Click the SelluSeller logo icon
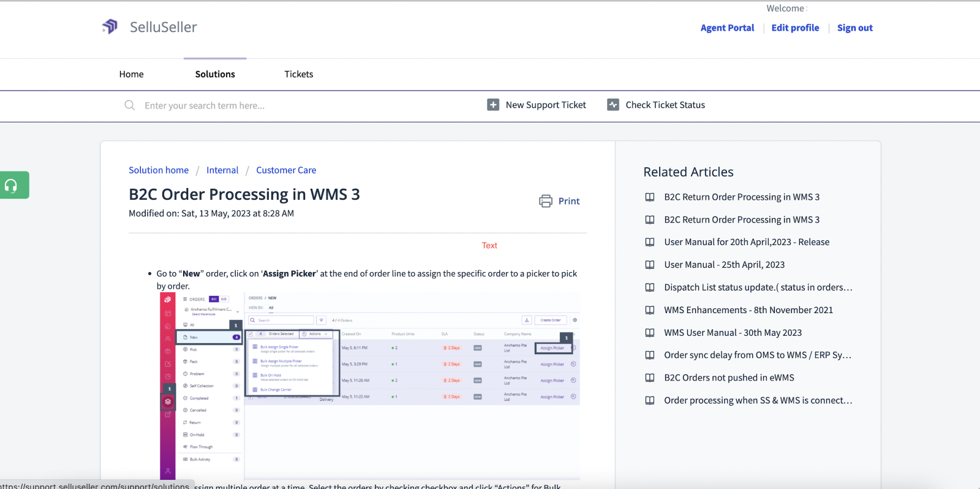 [110, 26]
